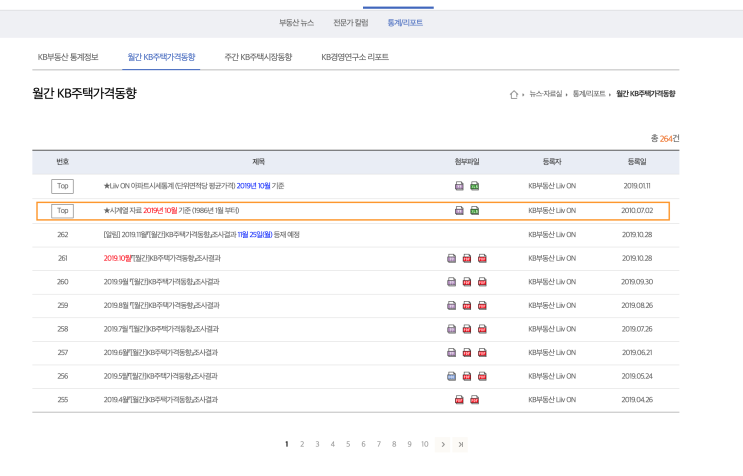Click 통계리포트 in the breadcrumb
The height and width of the screenshot is (476, 743).
[589, 94]
